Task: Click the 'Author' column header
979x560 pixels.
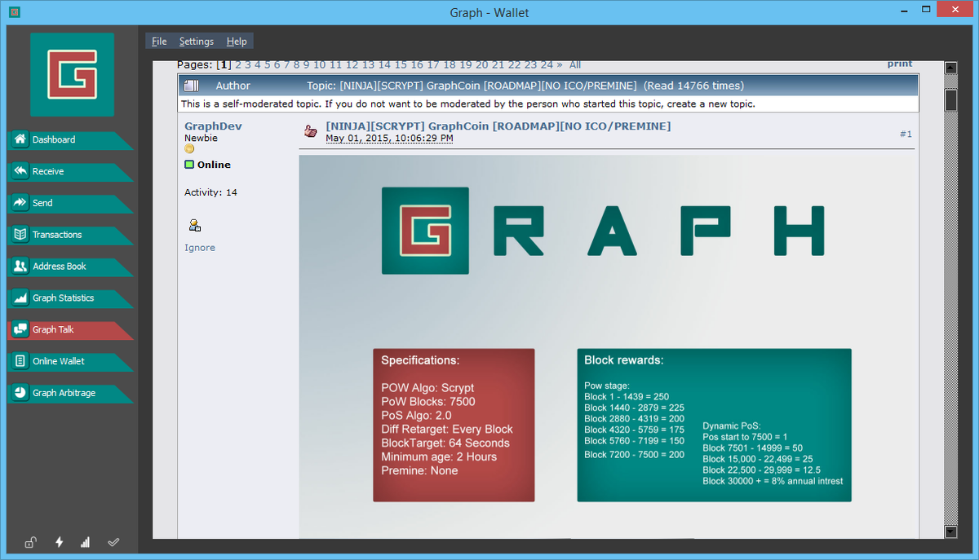Action: click(x=233, y=86)
